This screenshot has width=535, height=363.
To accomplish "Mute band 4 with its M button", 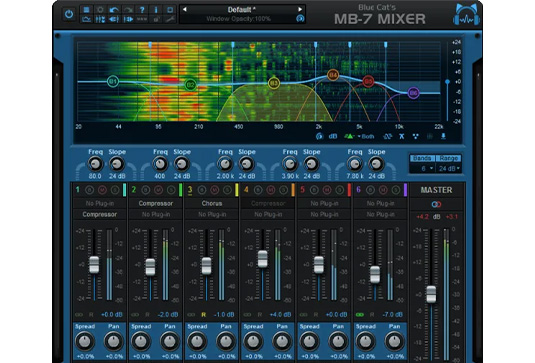I will pyautogui.click(x=271, y=190).
